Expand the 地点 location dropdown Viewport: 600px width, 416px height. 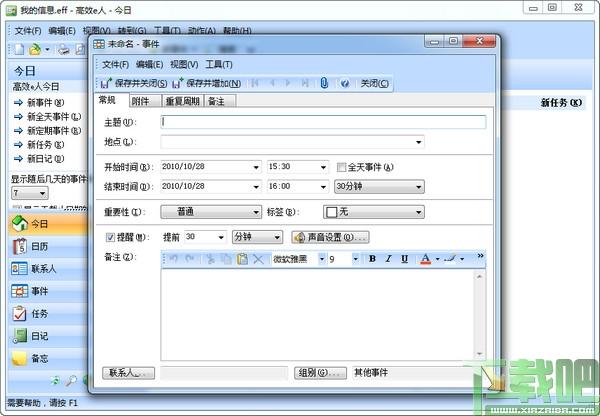tap(418, 142)
